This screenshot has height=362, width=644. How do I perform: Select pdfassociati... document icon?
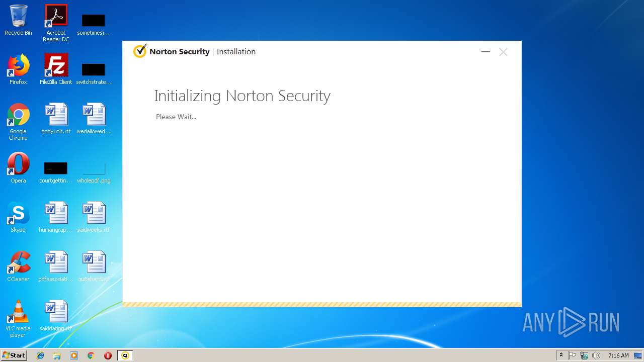click(56, 266)
